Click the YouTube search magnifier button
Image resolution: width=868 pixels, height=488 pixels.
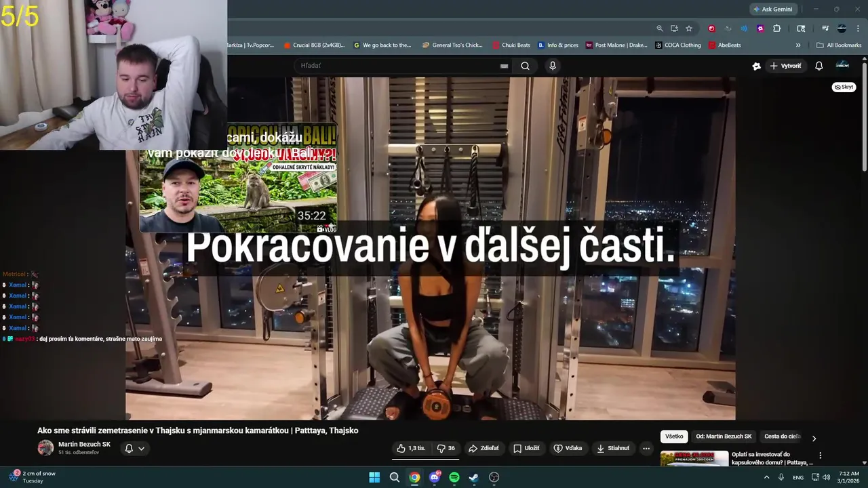525,66
